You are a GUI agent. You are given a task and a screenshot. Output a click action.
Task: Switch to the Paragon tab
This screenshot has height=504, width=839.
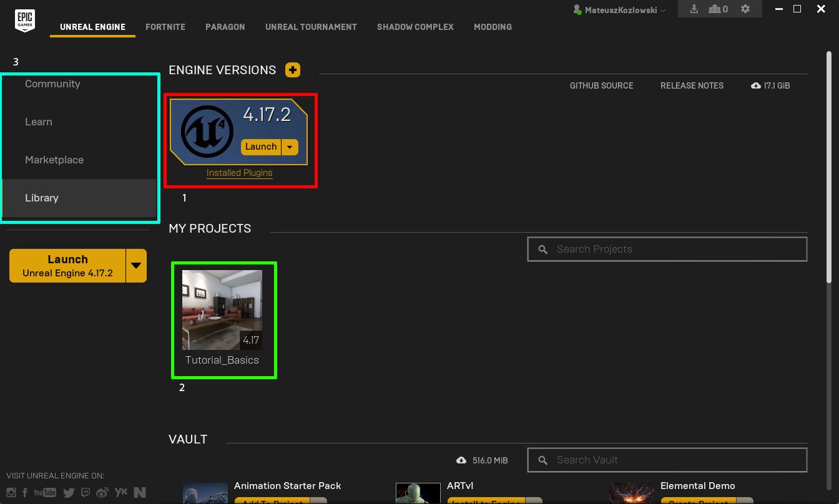click(x=225, y=27)
